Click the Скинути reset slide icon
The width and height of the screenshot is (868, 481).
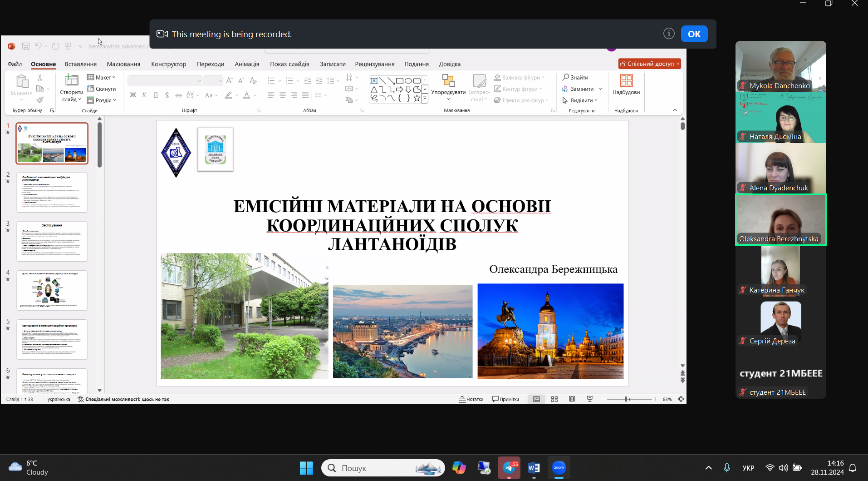91,89
